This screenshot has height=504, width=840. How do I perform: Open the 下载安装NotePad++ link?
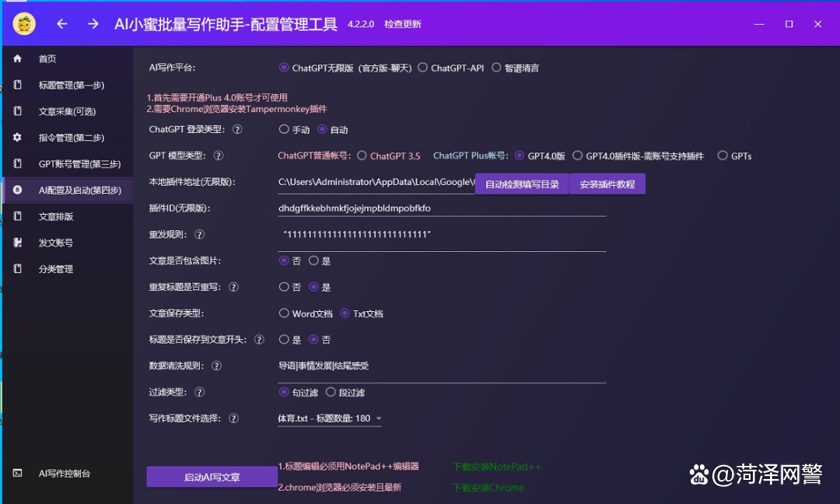[496, 467]
